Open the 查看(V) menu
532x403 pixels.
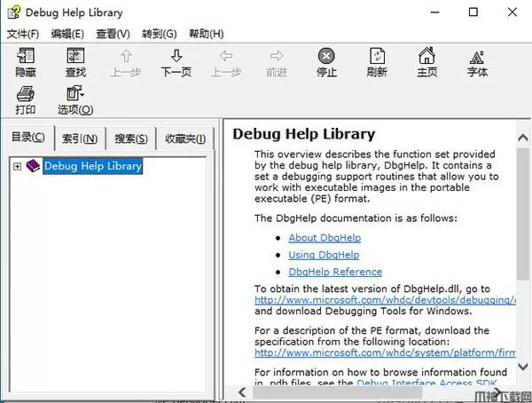click(x=113, y=34)
